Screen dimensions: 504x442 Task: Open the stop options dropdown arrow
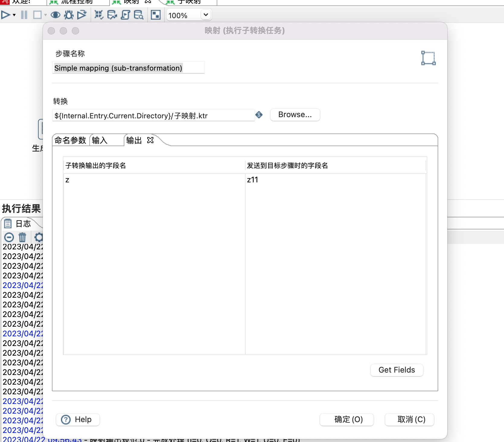[46, 15]
